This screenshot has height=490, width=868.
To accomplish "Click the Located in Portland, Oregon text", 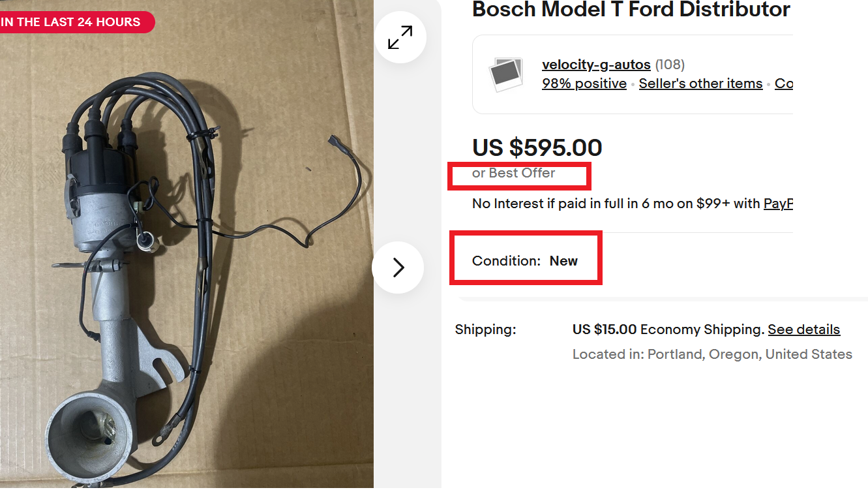I will 711,354.
